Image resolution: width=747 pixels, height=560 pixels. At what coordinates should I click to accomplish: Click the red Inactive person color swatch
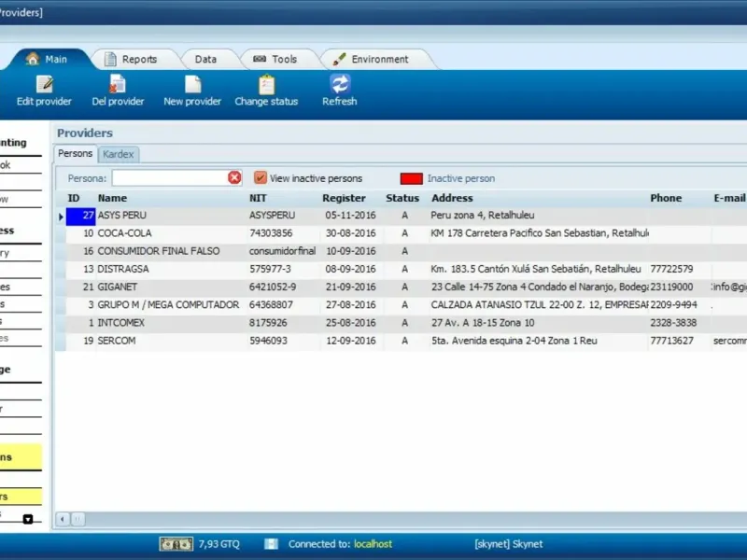click(x=411, y=178)
